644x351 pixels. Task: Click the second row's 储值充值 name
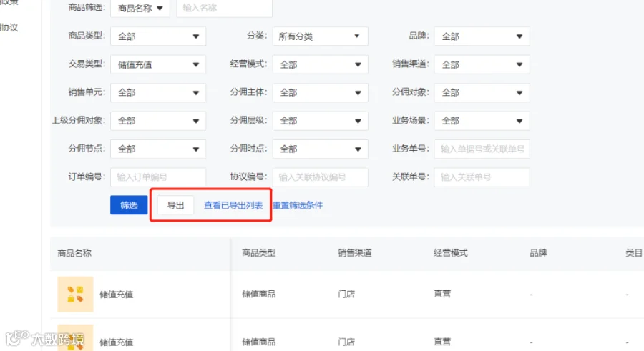pyautogui.click(x=116, y=342)
